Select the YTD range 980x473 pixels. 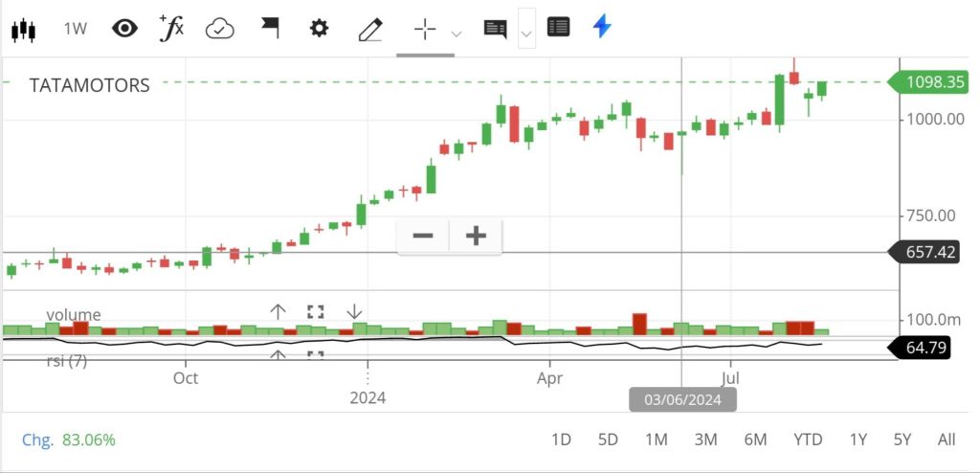[x=808, y=439]
